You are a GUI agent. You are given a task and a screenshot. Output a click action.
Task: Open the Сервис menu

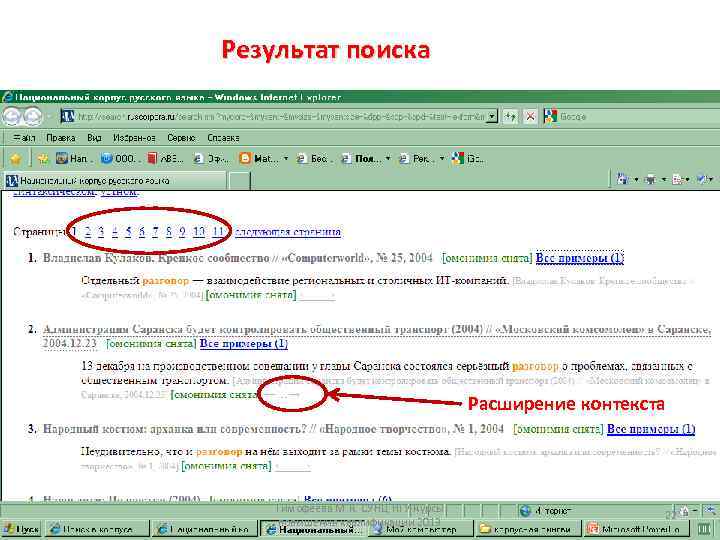(x=181, y=138)
